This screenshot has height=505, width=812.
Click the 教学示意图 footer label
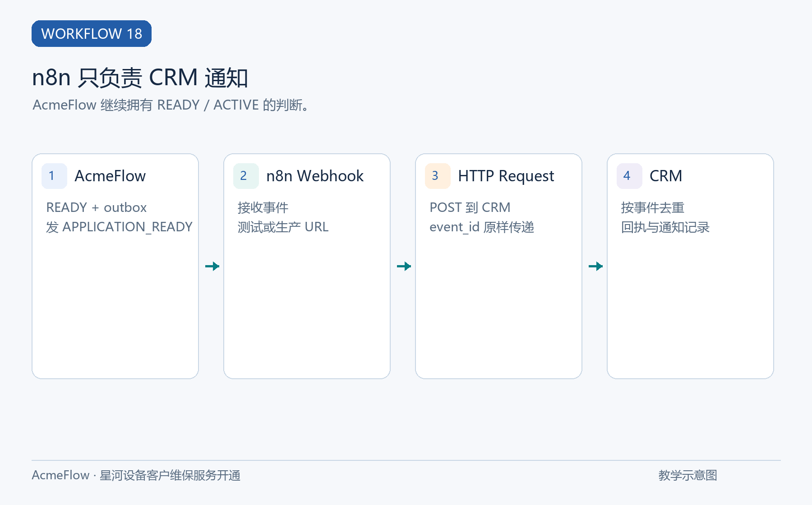(687, 475)
